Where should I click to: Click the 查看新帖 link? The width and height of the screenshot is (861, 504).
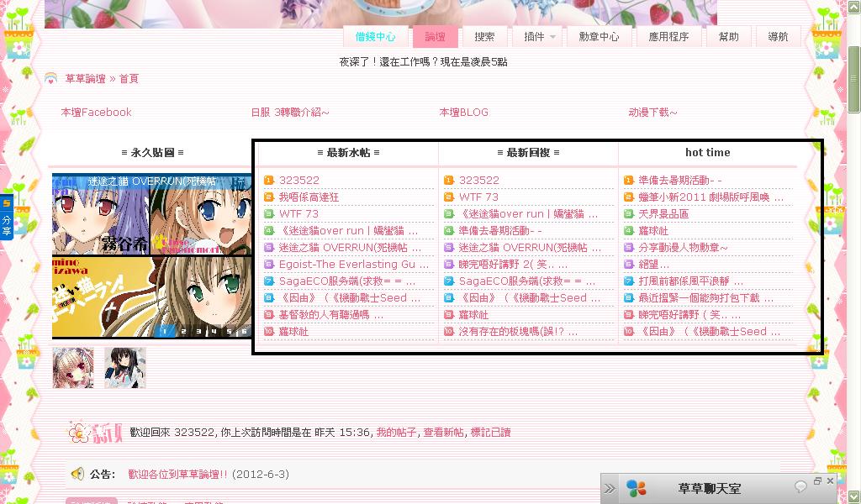pyautogui.click(x=444, y=433)
